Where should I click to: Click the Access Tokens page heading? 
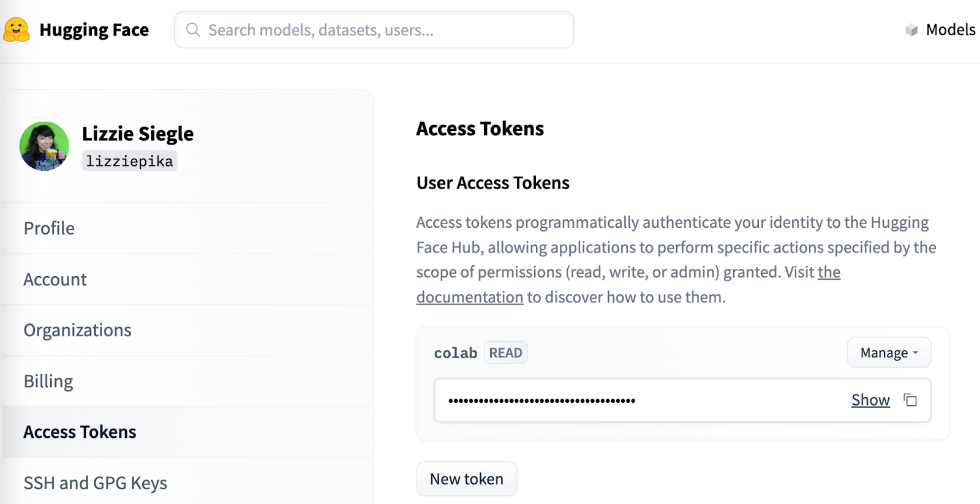click(480, 129)
